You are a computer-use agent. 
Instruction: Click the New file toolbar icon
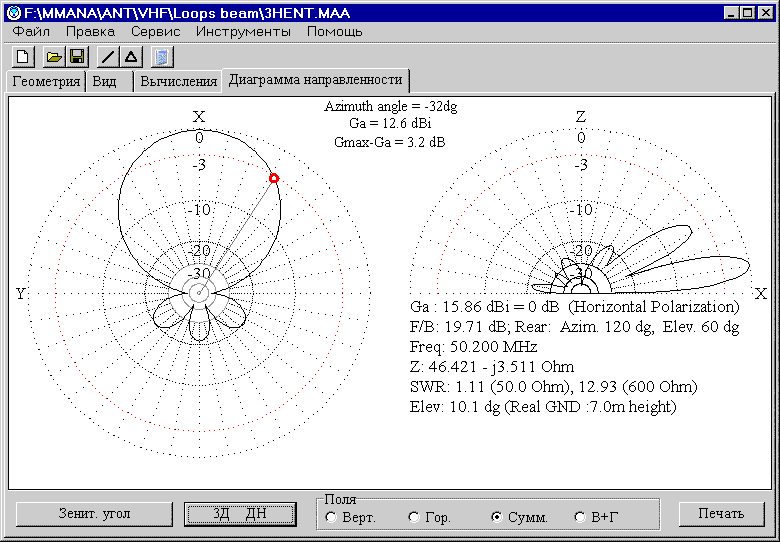(x=23, y=57)
